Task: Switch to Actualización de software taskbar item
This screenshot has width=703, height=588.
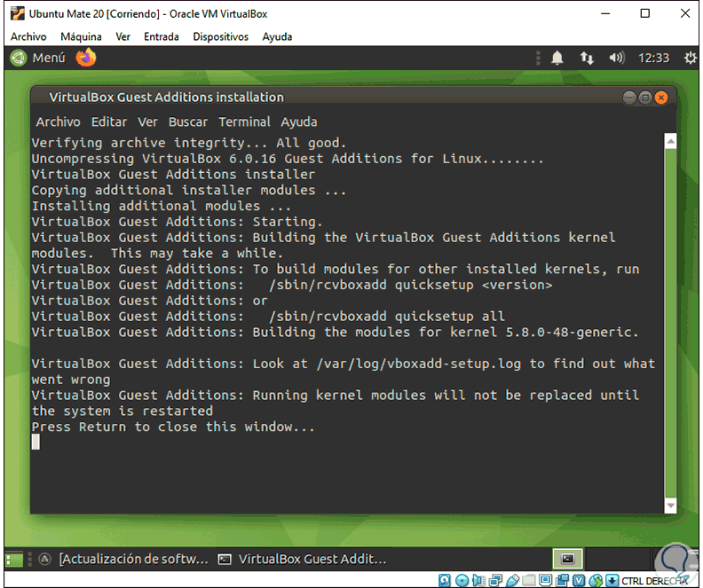Action: click(123, 559)
